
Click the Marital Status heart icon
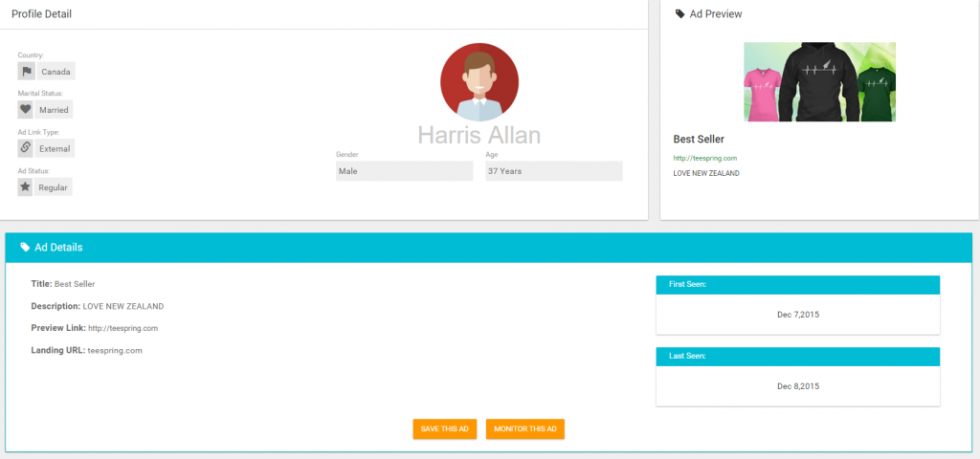25,109
